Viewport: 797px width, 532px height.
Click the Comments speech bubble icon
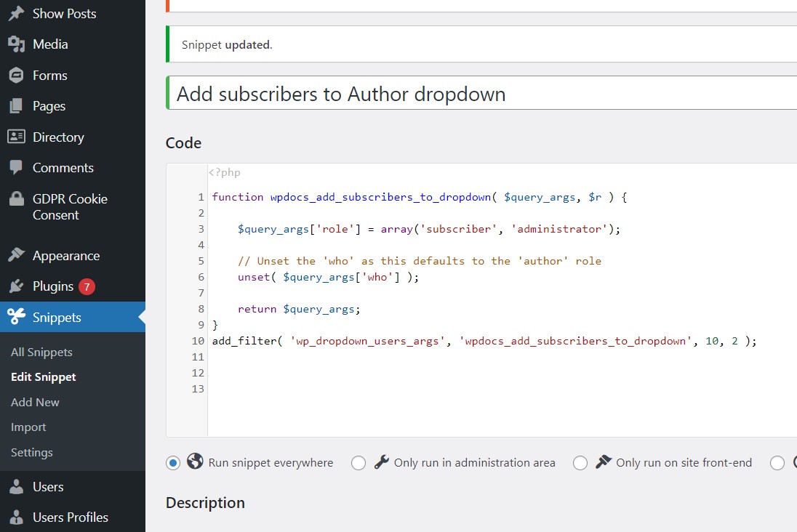click(x=16, y=168)
